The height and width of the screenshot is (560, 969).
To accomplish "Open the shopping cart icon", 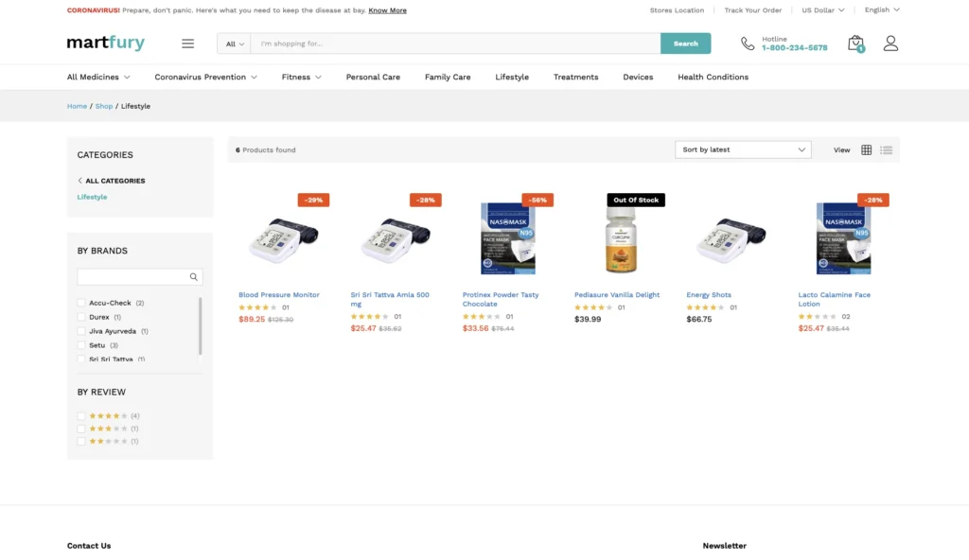I will pos(855,44).
